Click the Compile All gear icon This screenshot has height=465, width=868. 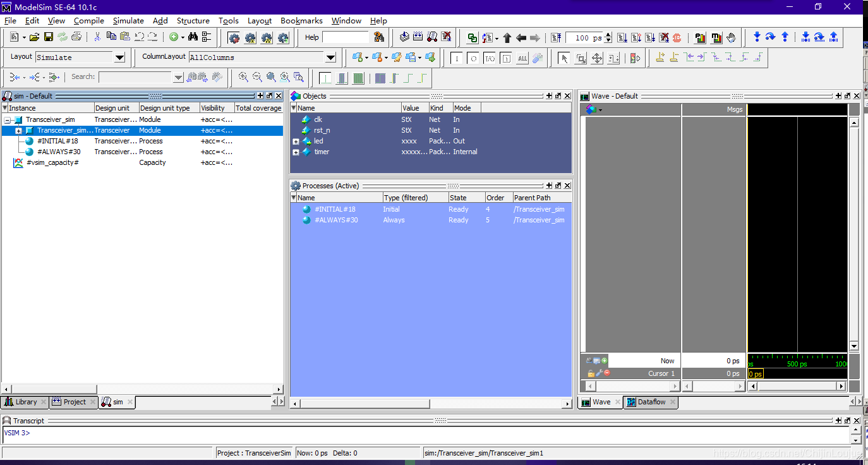[251, 38]
